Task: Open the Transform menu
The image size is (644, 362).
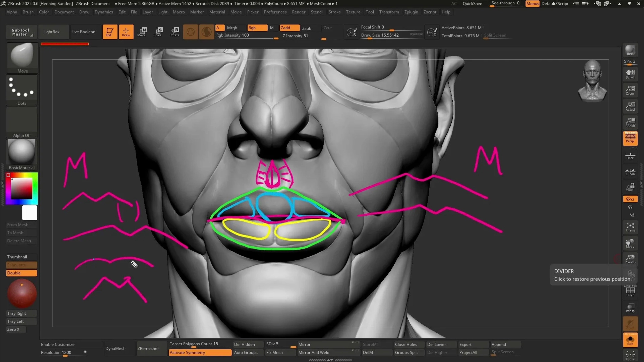Action: (x=389, y=12)
